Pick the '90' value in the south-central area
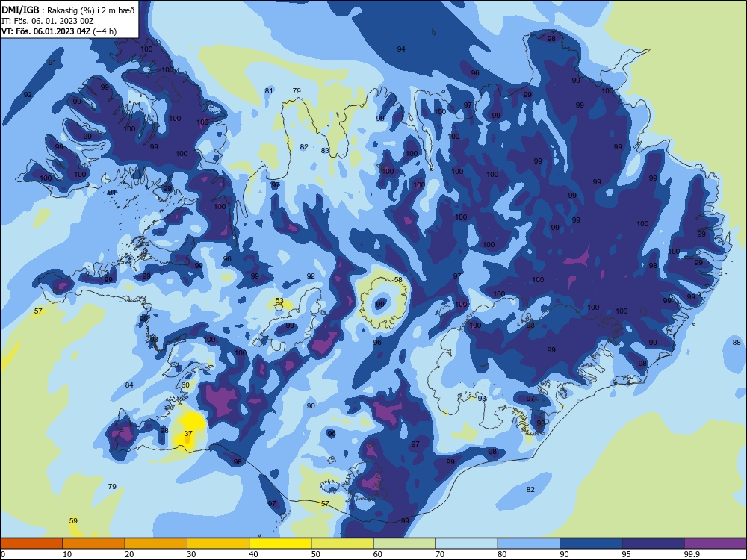Screen dimensions: 747x560 311,405
